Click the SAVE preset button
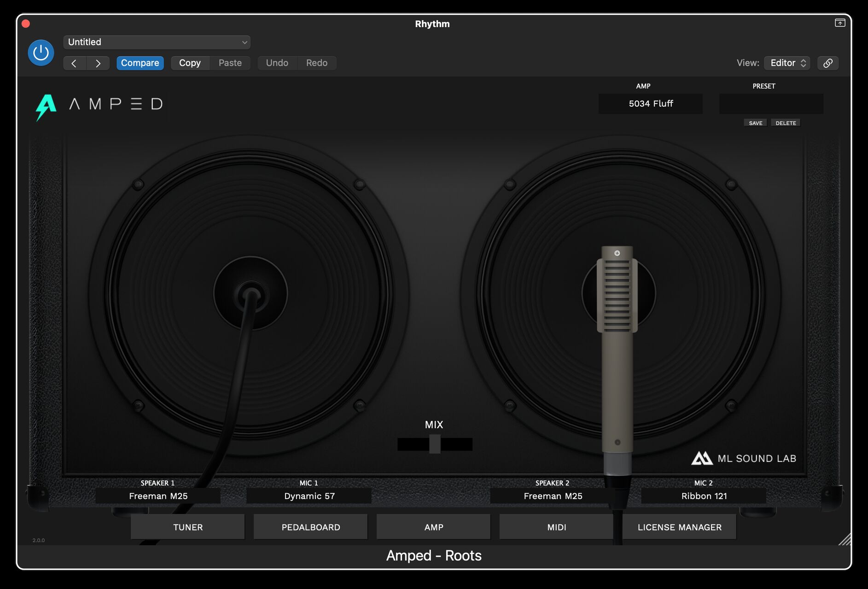This screenshot has height=589, width=868. click(755, 123)
